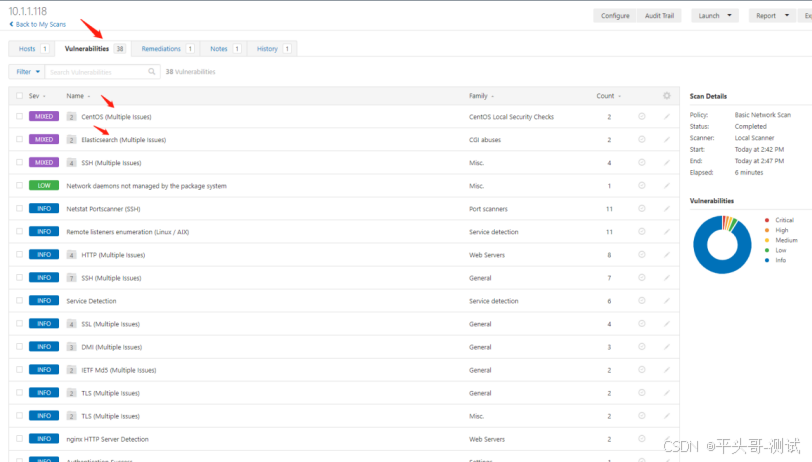
Task: Sort by Family column
Action: click(x=482, y=96)
